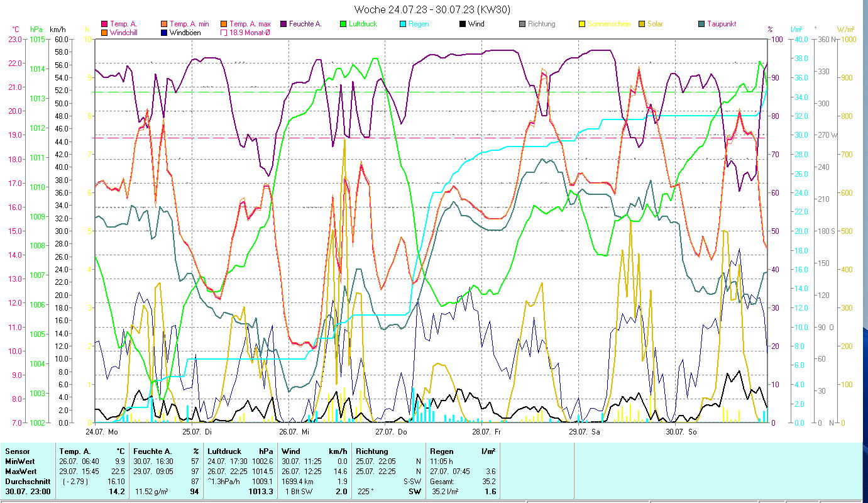Click the pressure minimum value 1002.6
868x503 pixels.
pos(262,462)
